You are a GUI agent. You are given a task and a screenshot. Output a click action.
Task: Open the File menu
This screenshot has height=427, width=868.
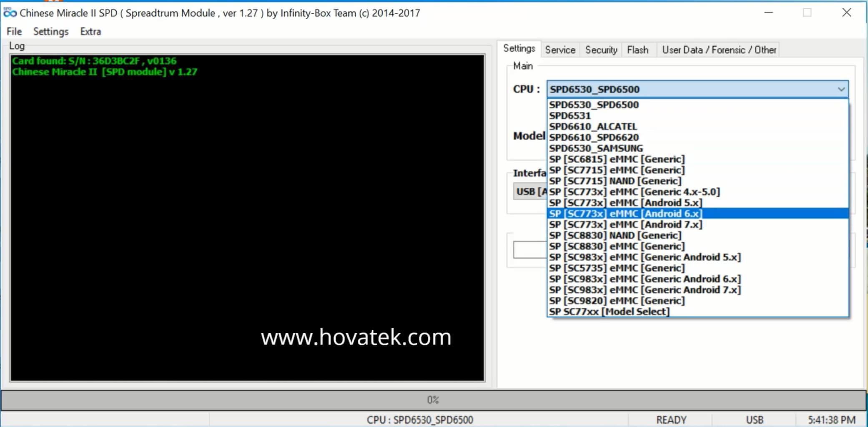coord(14,32)
